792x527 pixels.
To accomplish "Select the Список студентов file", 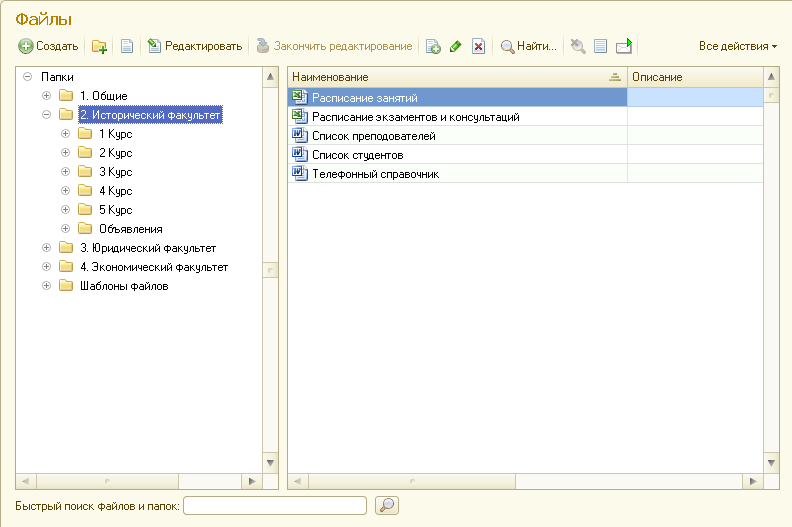I will [525, 155].
